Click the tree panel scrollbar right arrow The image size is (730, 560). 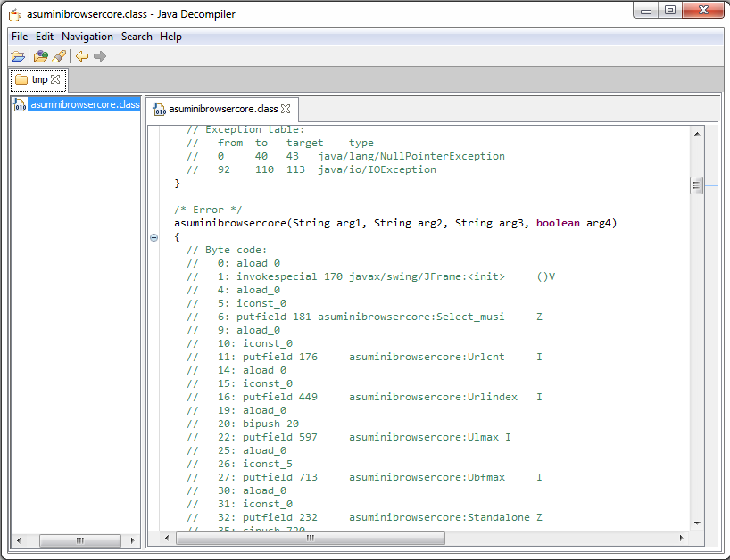(132, 540)
